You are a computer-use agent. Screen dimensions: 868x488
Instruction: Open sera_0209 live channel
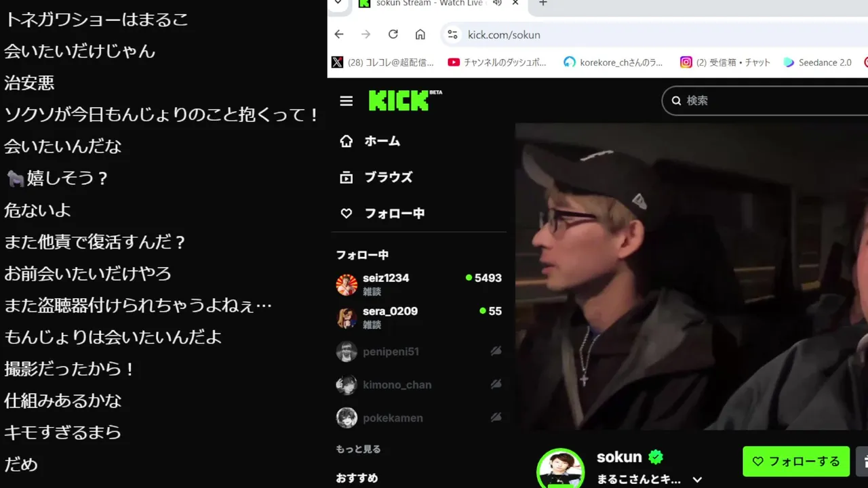(x=419, y=318)
